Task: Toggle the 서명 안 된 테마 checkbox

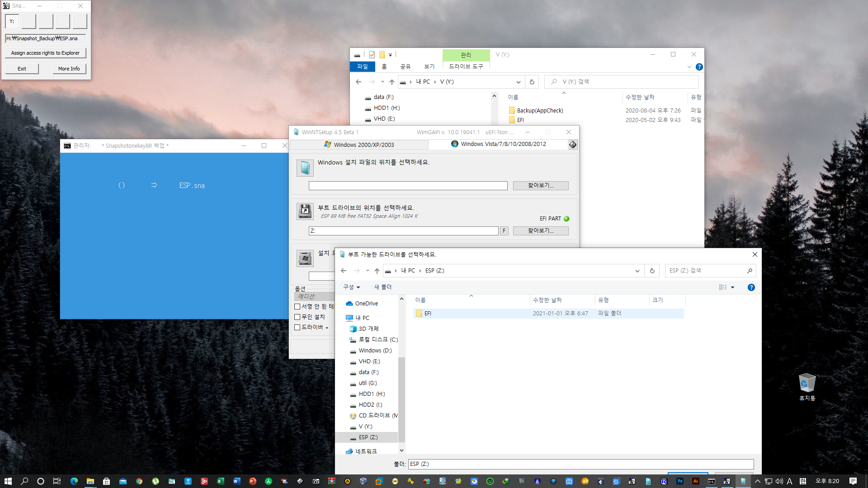Action: 297,306
